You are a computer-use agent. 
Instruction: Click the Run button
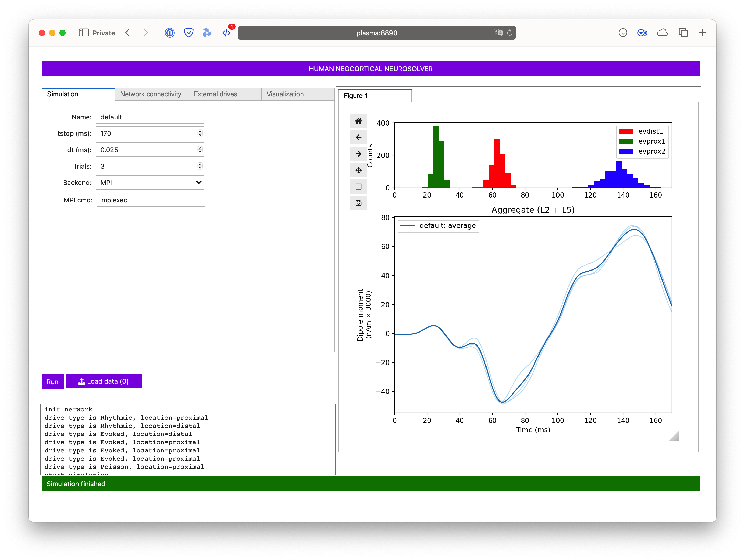coord(53,382)
